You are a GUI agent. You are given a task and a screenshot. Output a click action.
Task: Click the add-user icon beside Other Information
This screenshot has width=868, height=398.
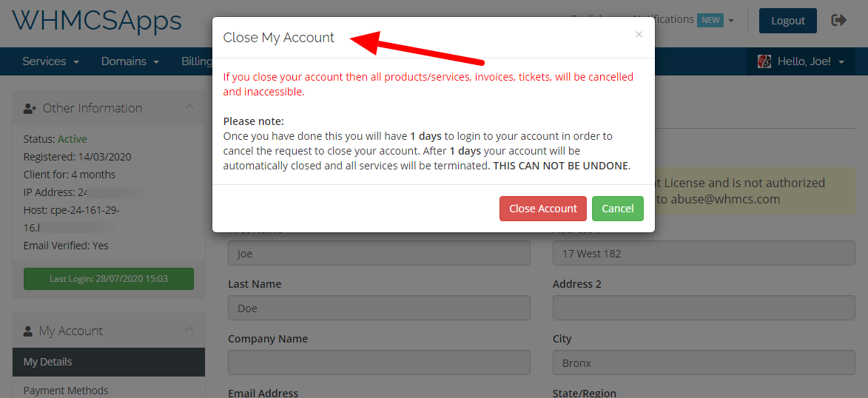(30, 109)
